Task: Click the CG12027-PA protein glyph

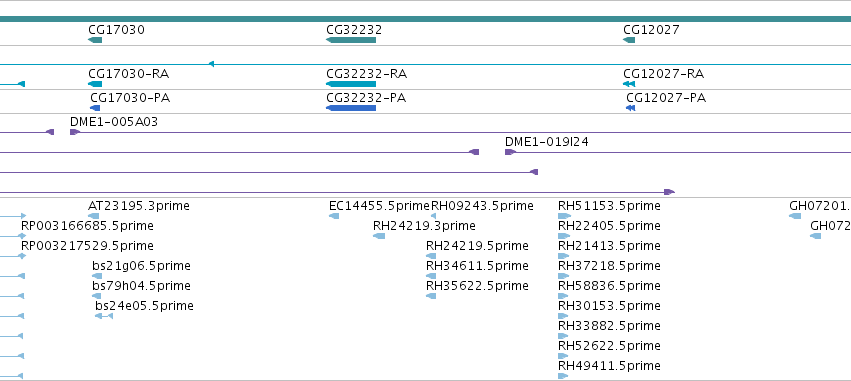Action: point(631,108)
